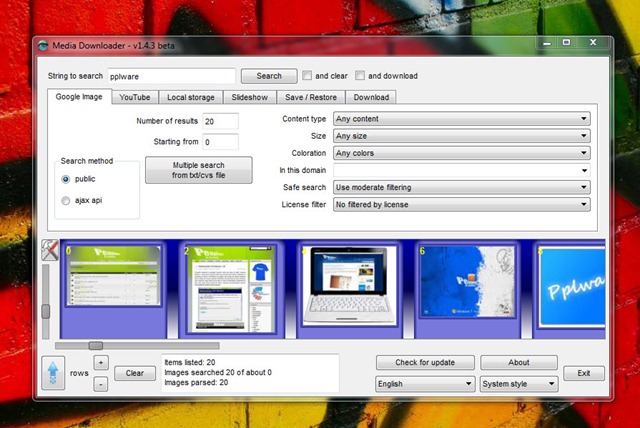
Task: Enable the 'and clear' checkbox
Action: pyautogui.click(x=307, y=75)
